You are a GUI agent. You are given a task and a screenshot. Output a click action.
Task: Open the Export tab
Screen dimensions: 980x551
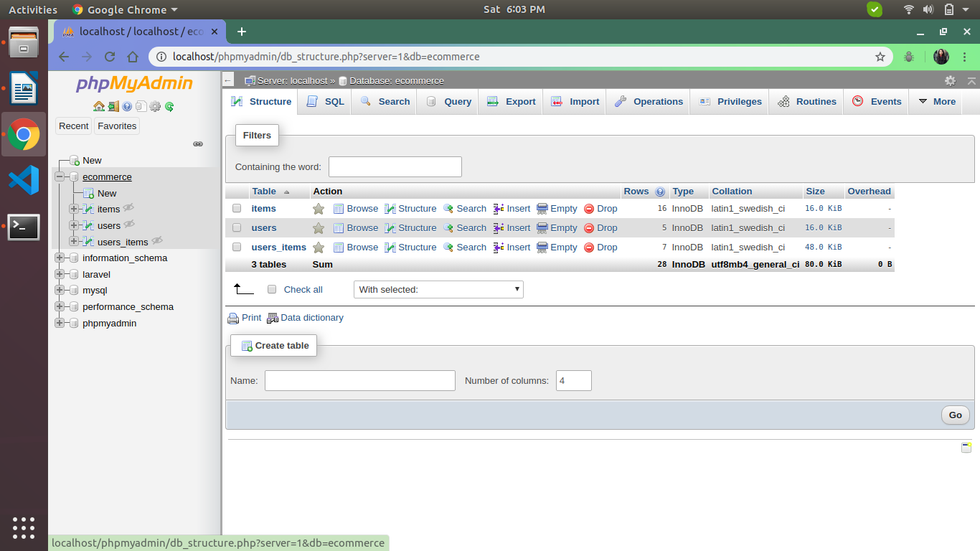(x=512, y=102)
